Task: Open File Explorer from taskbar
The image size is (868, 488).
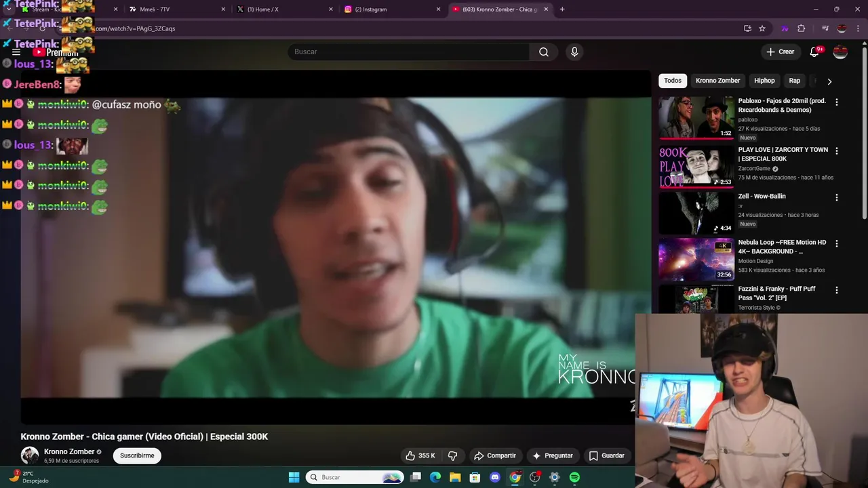Action: click(455, 477)
